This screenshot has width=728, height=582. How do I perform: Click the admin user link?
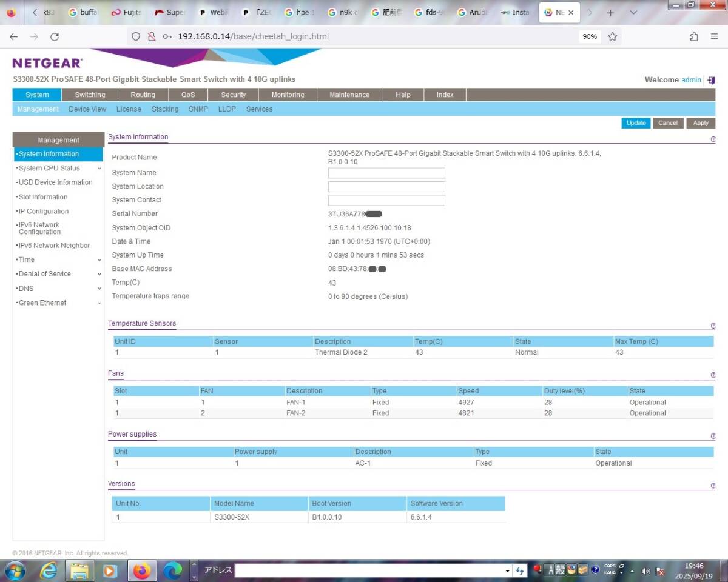tap(691, 80)
